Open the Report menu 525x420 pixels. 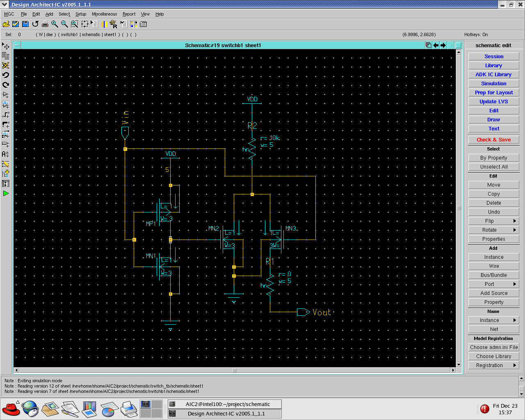[x=129, y=14]
